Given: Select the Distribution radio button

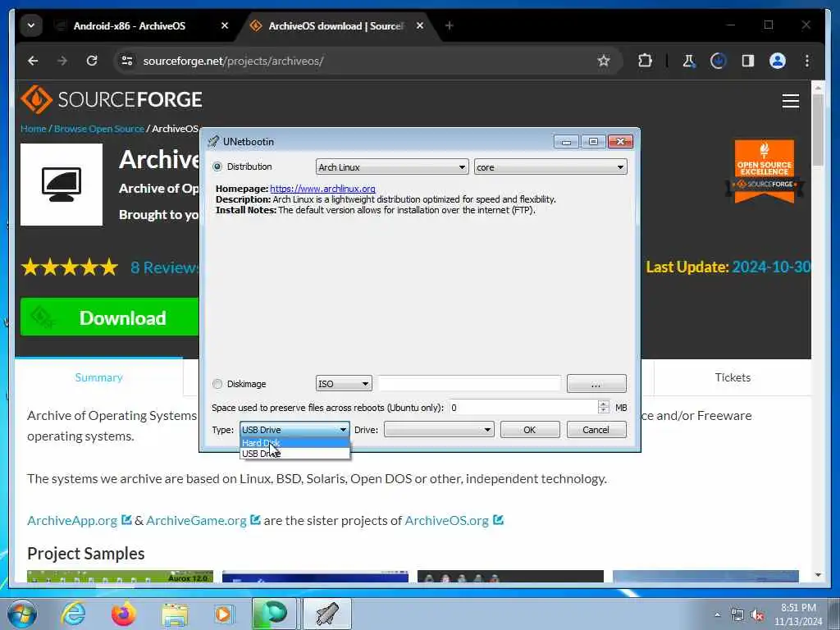Looking at the screenshot, I should [217, 167].
